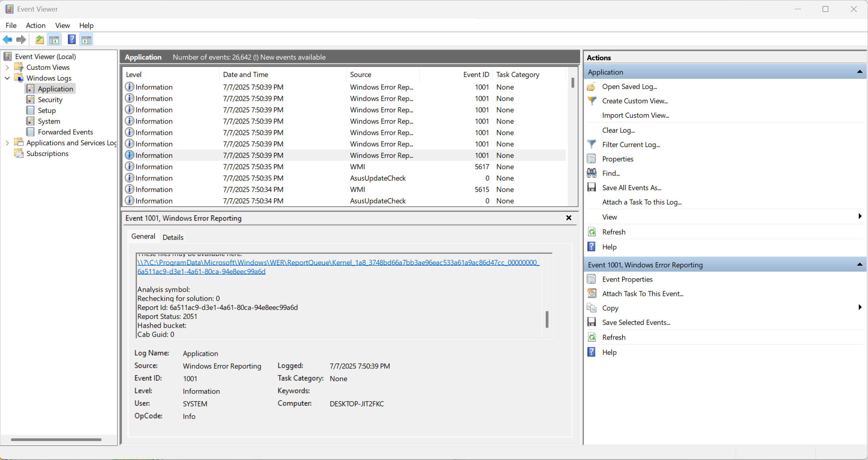The image size is (868, 460).
Task: Open the WER ReportQueue Kernel path link
Action: tap(338, 267)
